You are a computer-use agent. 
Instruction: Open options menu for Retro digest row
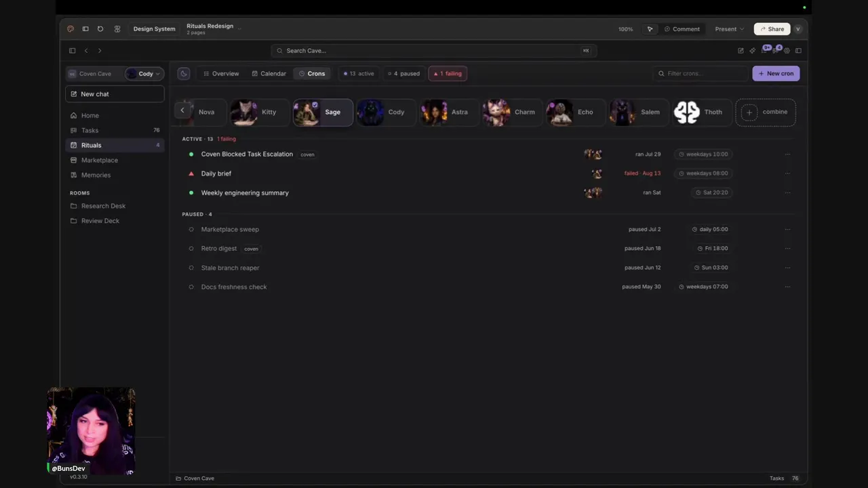[x=787, y=249]
